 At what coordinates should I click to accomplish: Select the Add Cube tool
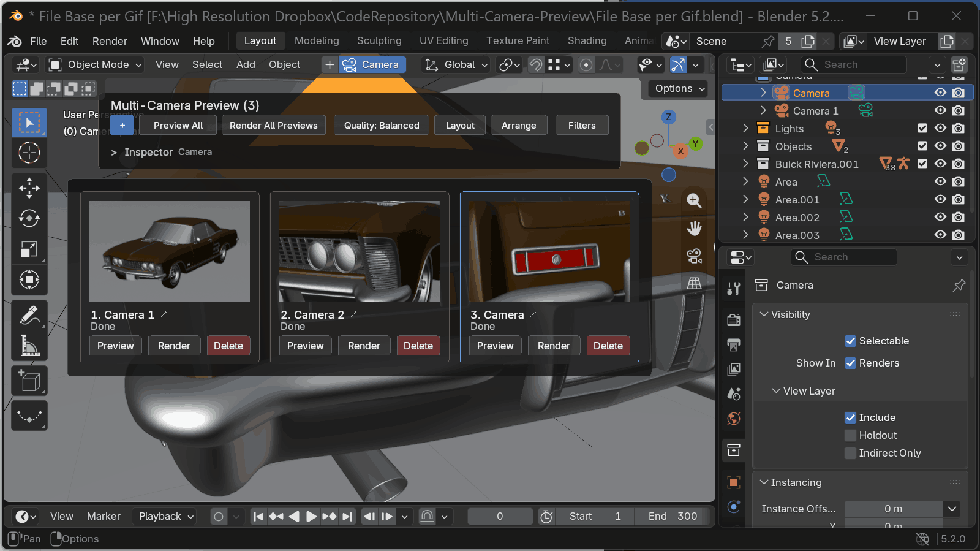tap(29, 381)
